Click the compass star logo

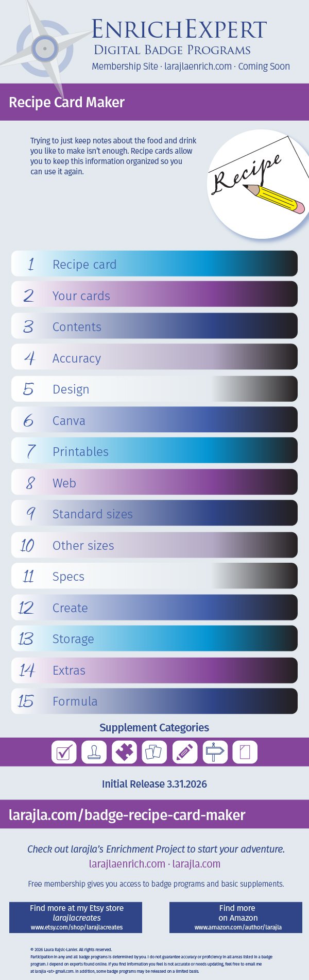[x=45, y=48]
